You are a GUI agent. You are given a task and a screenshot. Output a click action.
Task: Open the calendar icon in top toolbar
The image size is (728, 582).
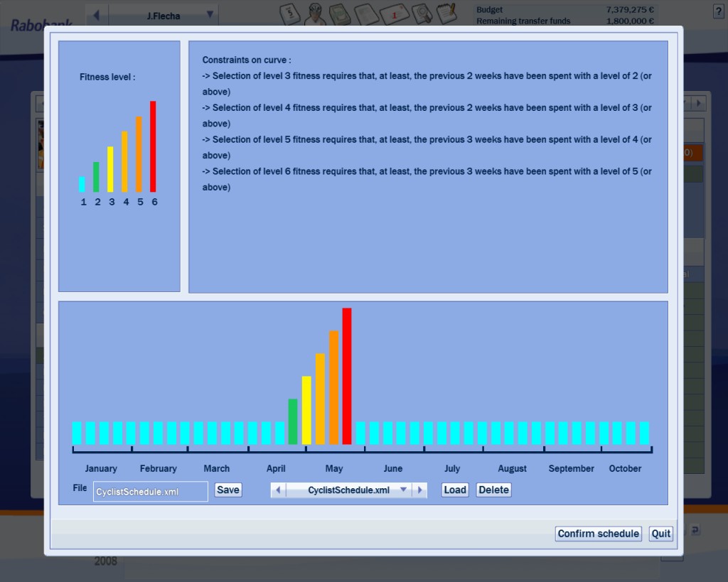click(290, 14)
